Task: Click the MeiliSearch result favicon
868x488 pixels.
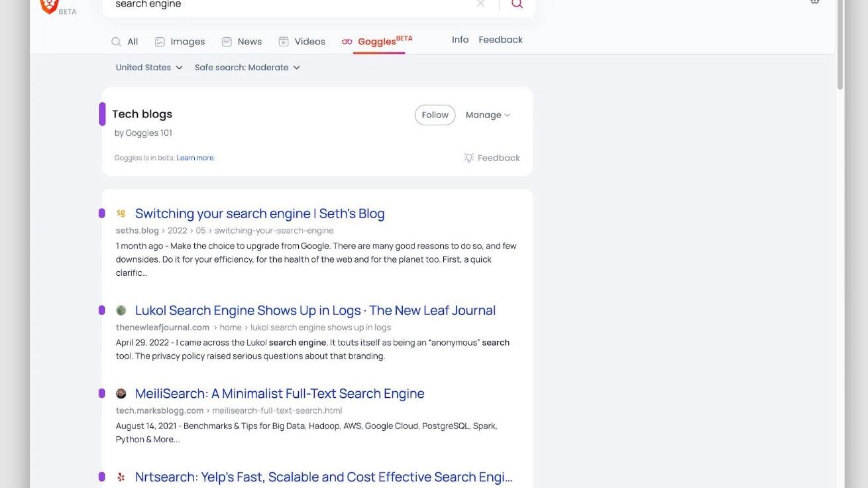Action: click(x=121, y=394)
